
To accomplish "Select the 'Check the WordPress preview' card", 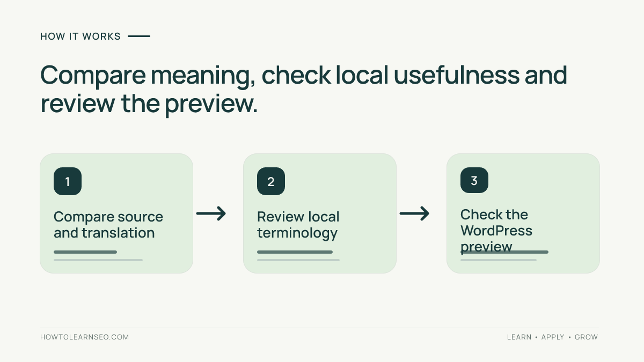I will [x=523, y=213].
